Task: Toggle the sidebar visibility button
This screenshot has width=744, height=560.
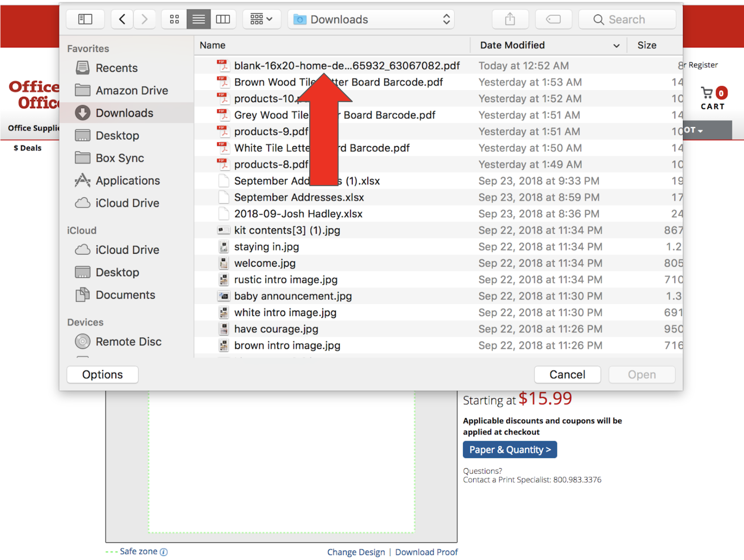Action: (85, 19)
